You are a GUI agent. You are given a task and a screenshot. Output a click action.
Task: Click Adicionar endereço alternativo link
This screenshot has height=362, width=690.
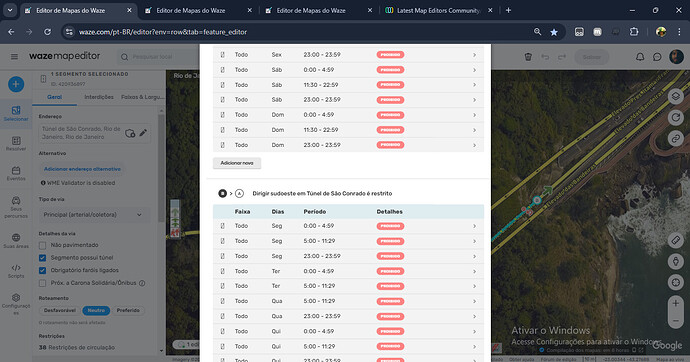click(x=82, y=169)
